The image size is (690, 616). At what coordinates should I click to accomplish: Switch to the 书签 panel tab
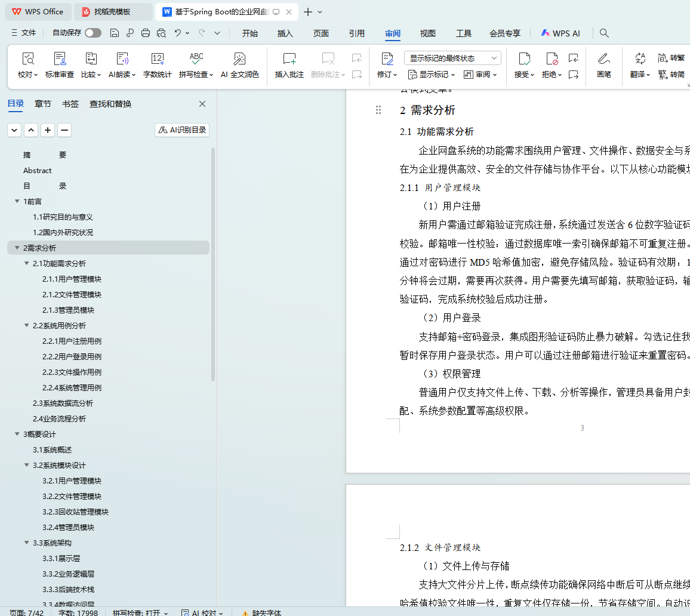pyautogui.click(x=70, y=104)
